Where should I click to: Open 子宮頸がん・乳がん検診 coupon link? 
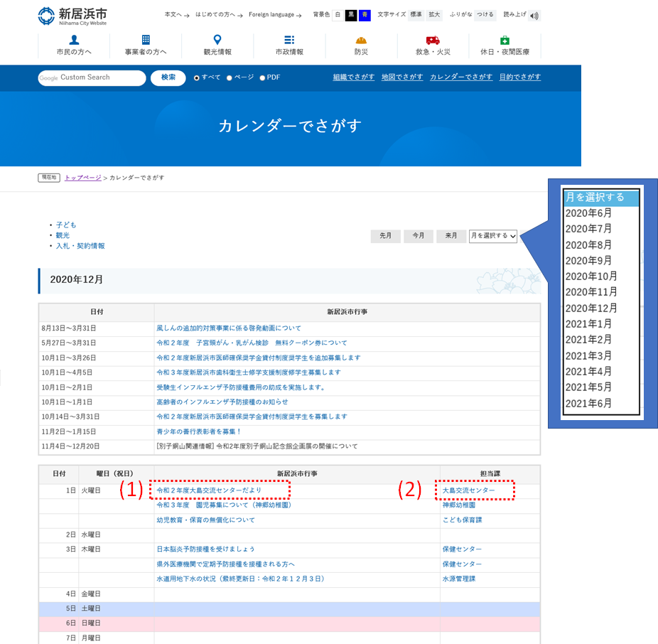[x=252, y=343]
